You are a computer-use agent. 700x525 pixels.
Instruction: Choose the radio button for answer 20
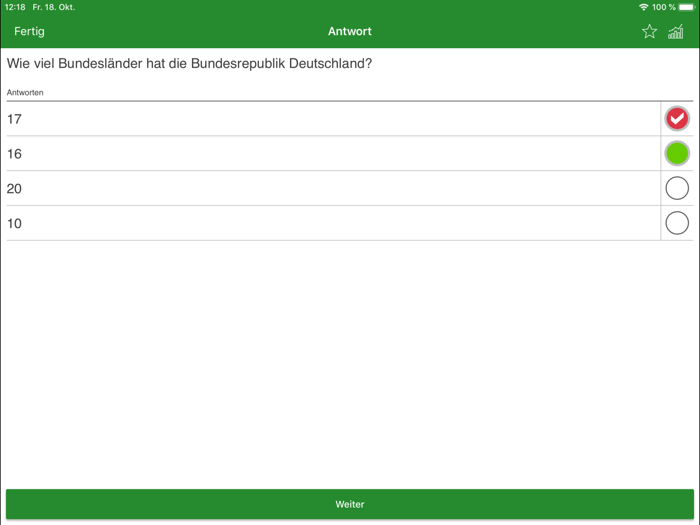click(677, 188)
